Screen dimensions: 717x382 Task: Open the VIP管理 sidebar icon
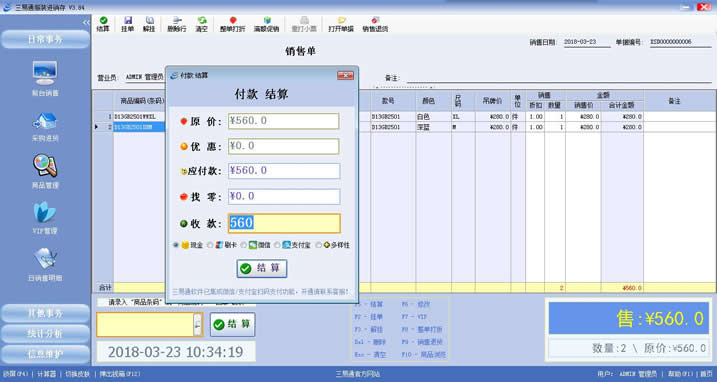[45, 212]
